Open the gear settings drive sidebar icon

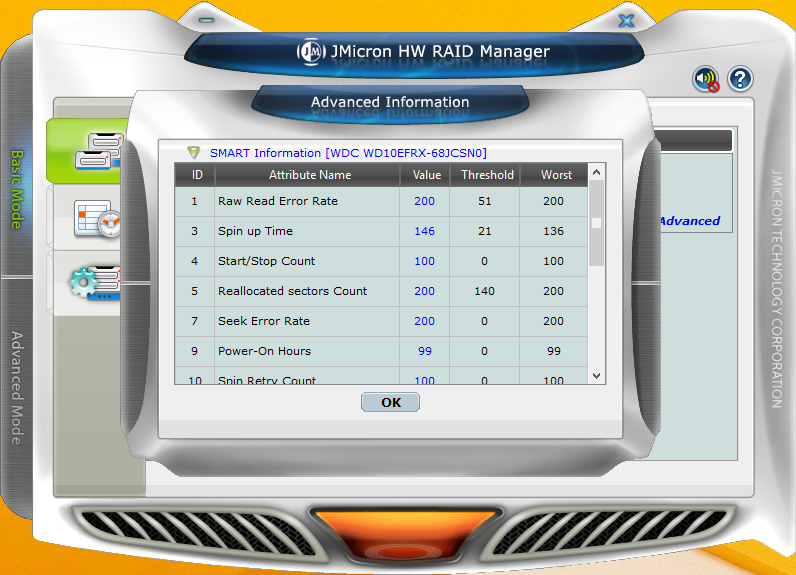tap(95, 283)
